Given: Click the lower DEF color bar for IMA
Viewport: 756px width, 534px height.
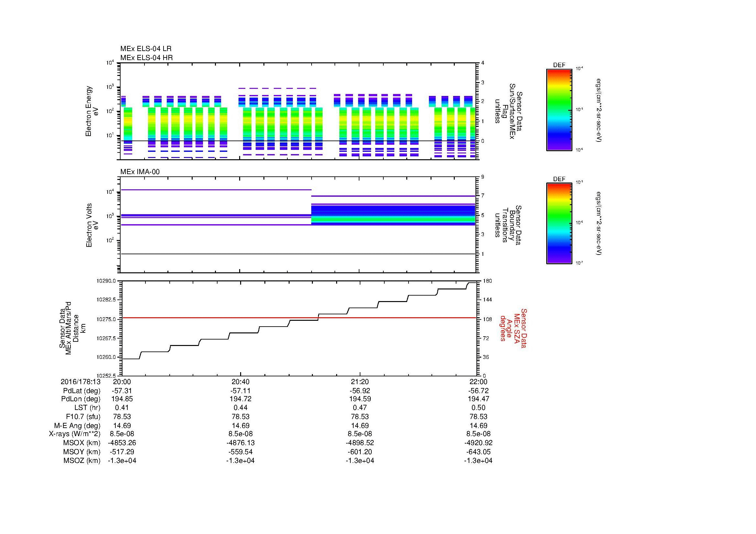Looking at the screenshot, I should click(x=559, y=224).
